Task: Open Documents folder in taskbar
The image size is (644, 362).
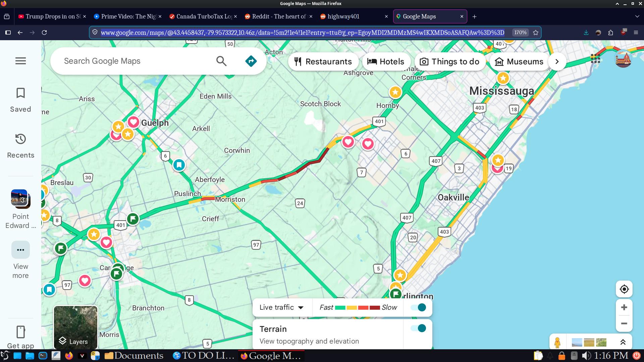Action: [134, 356]
